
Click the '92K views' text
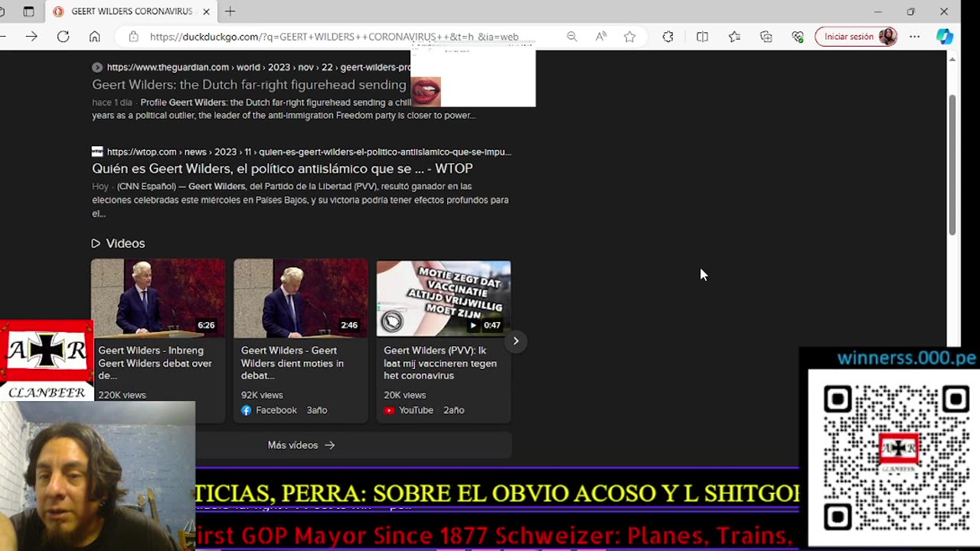(262, 395)
